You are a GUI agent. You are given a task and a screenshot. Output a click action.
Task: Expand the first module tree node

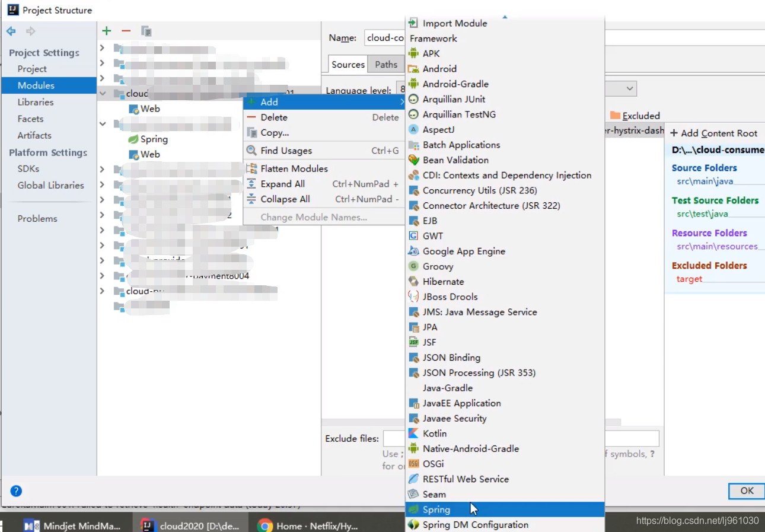tap(103, 47)
